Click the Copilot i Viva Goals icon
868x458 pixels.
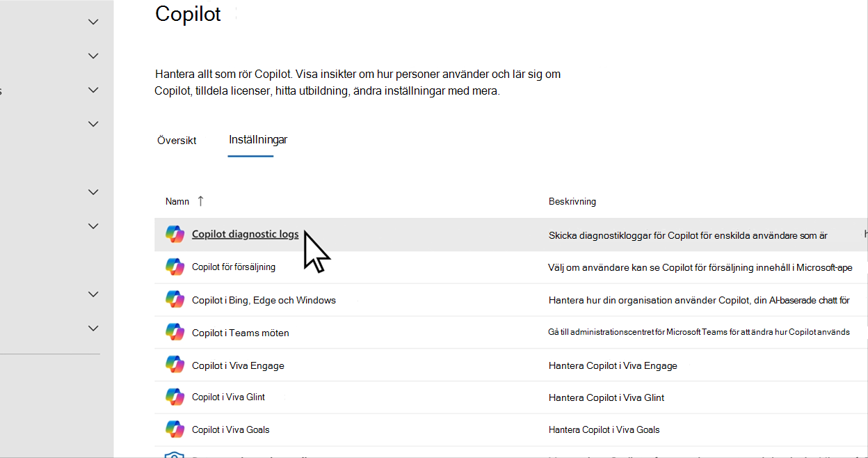175,429
